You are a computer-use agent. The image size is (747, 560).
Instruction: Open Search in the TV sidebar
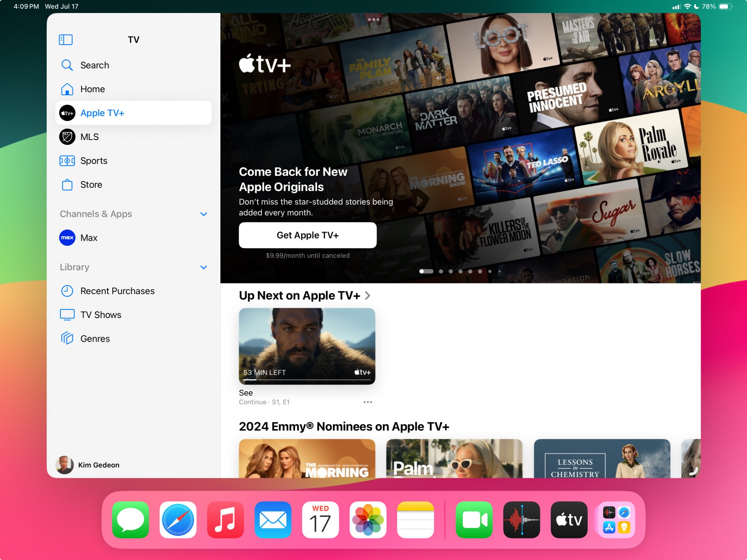[94, 65]
